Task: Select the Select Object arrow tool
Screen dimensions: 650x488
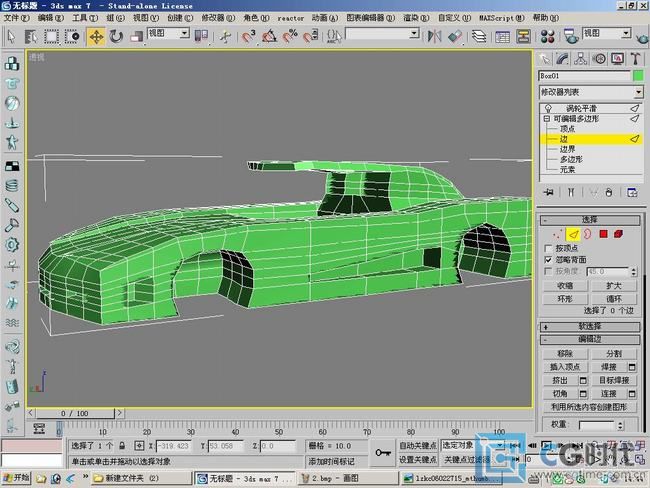Action: click(x=11, y=37)
